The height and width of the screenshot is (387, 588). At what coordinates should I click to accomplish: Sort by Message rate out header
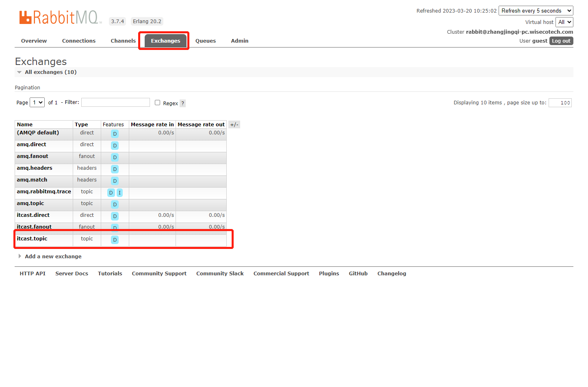coord(201,125)
